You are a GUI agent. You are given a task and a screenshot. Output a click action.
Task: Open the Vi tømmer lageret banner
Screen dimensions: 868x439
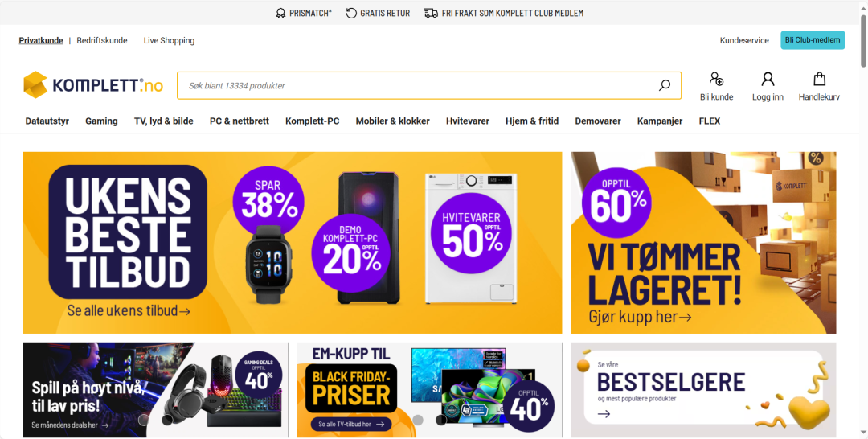(x=703, y=243)
